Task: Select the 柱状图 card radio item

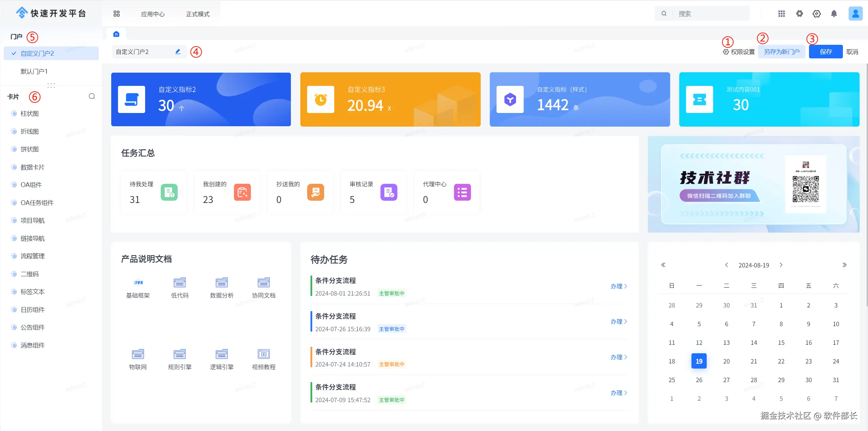Action: [x=29, y=114]
